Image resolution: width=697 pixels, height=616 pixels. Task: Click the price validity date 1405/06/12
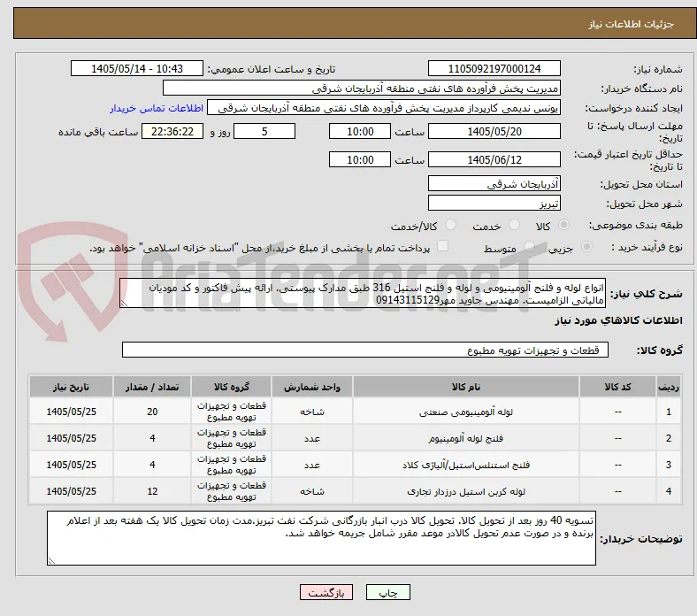point(494,159)
